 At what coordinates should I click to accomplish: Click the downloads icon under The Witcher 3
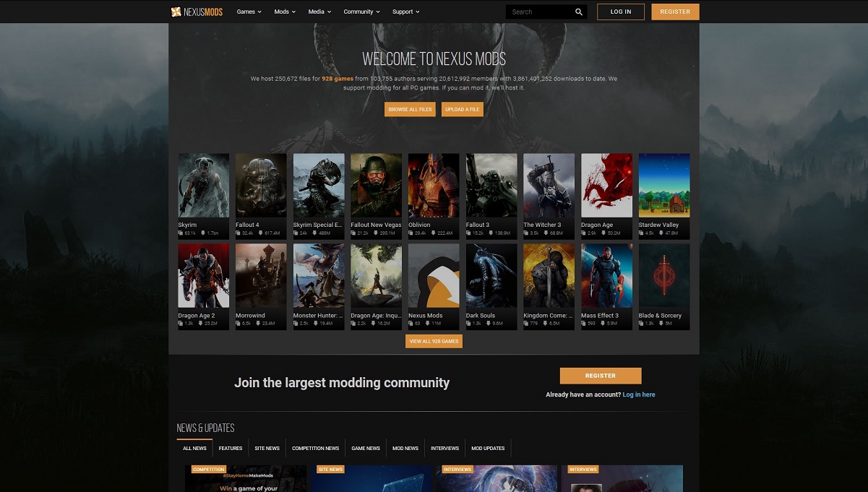(547, 233)
